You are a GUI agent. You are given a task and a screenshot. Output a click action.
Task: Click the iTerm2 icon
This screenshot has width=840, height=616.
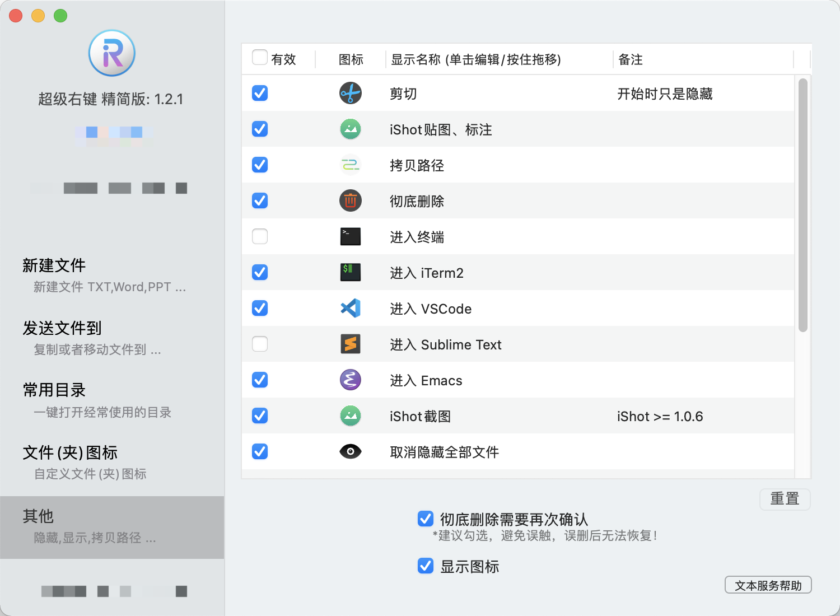[351, 272]
